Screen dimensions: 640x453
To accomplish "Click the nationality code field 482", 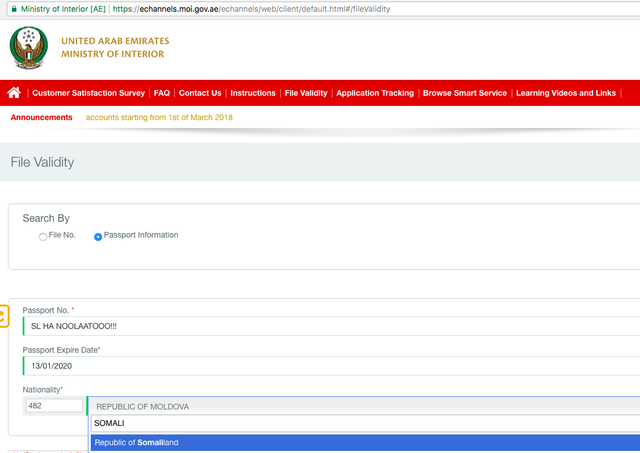I will tap(54, 406).
